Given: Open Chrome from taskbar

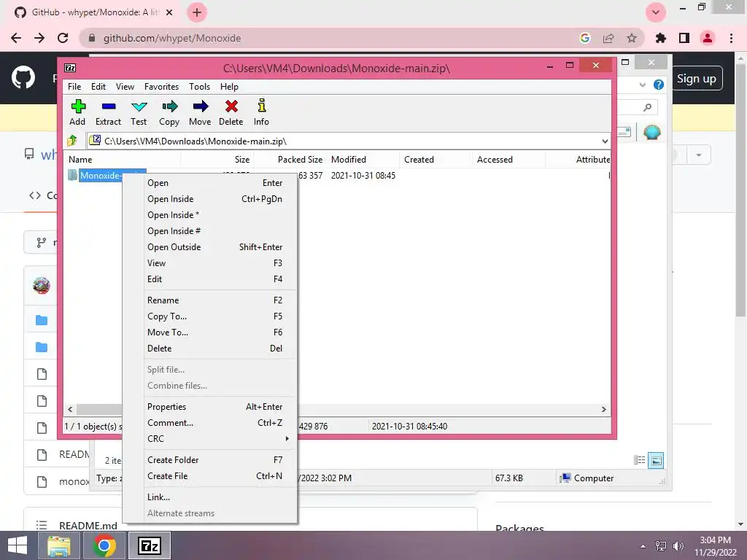Looking at the screenshot, I should click(x=104, y=545).
